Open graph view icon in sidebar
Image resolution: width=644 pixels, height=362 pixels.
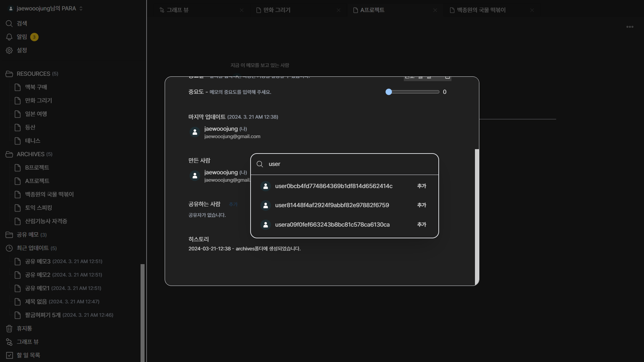coord(9,342)
